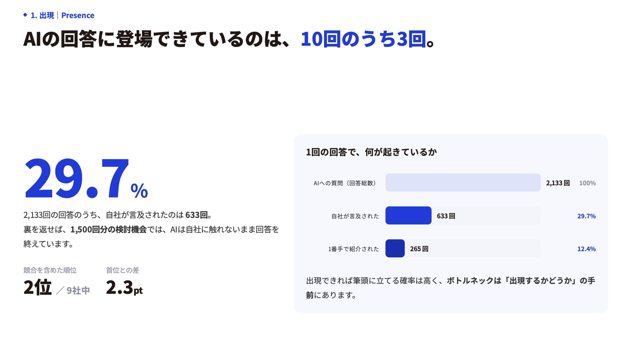This screenshot has width=644, height=363.
Task: Select the 29.7% value in chart
Action: pyautogui.click(x=586, y=216)
